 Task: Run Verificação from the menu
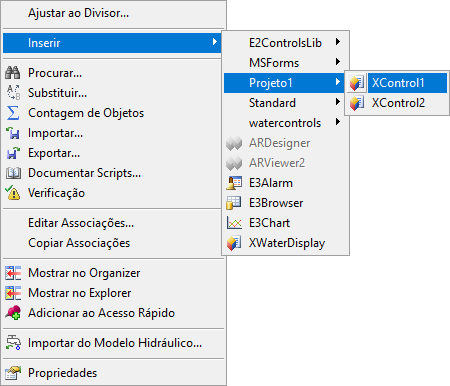click(113, 193)
